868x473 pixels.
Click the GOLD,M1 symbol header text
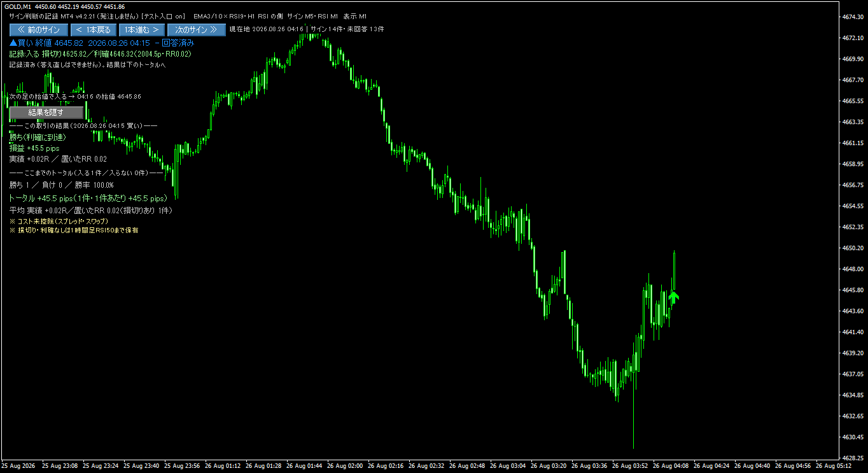[64, 6]
